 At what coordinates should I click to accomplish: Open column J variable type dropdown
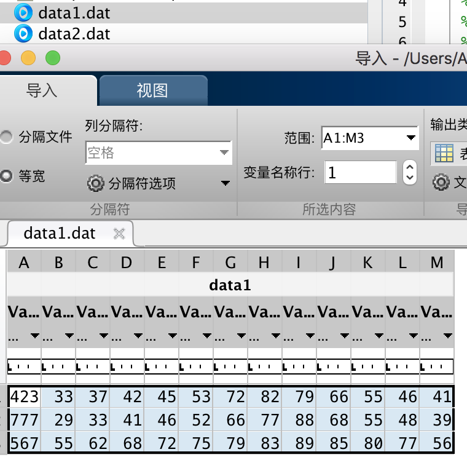pos(345,335)
